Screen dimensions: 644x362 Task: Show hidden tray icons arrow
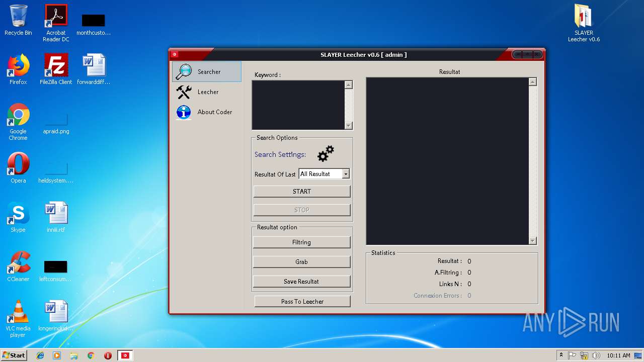click(561, 355)
